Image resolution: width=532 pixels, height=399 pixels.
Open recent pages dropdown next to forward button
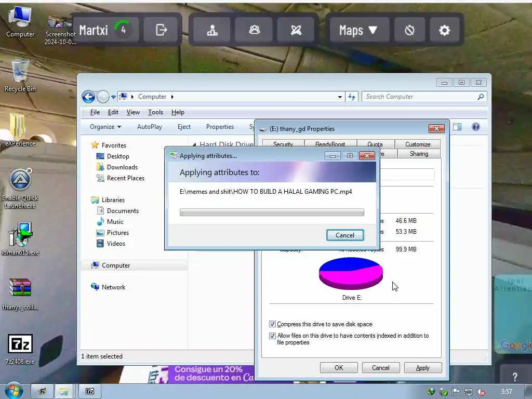pyautogui.click(x=113, y=97)
